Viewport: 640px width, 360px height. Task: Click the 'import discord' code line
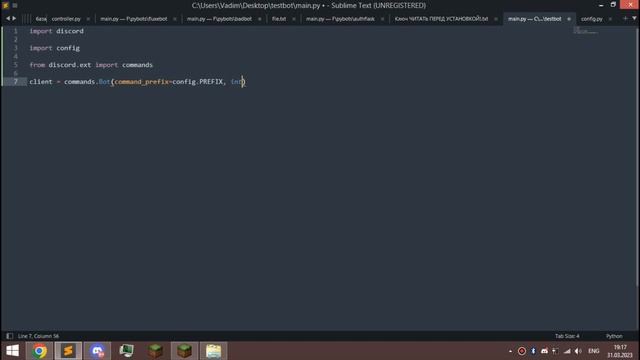[56, 31]
